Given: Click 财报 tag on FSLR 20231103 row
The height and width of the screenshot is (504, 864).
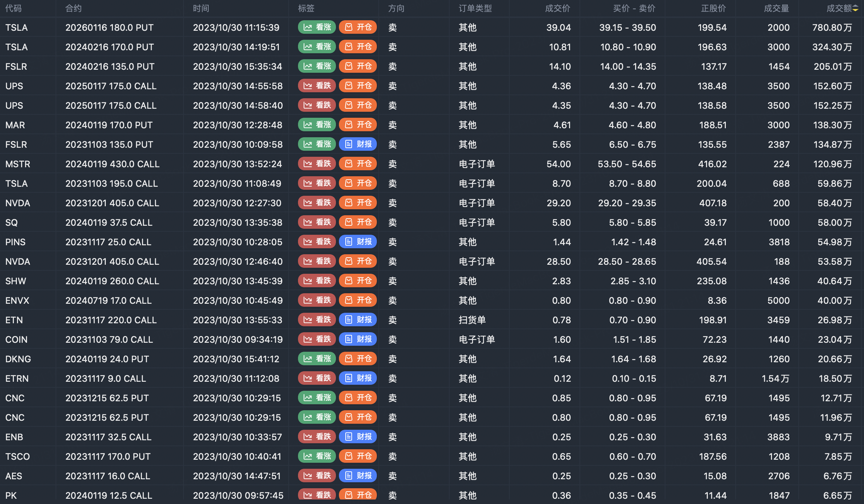Looking at the screenshot, I should pos(358,144).
